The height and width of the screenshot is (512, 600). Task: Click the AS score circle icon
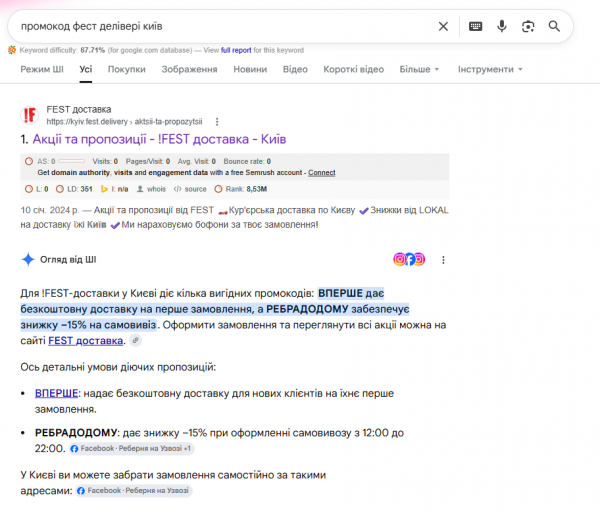click(29, 161)
